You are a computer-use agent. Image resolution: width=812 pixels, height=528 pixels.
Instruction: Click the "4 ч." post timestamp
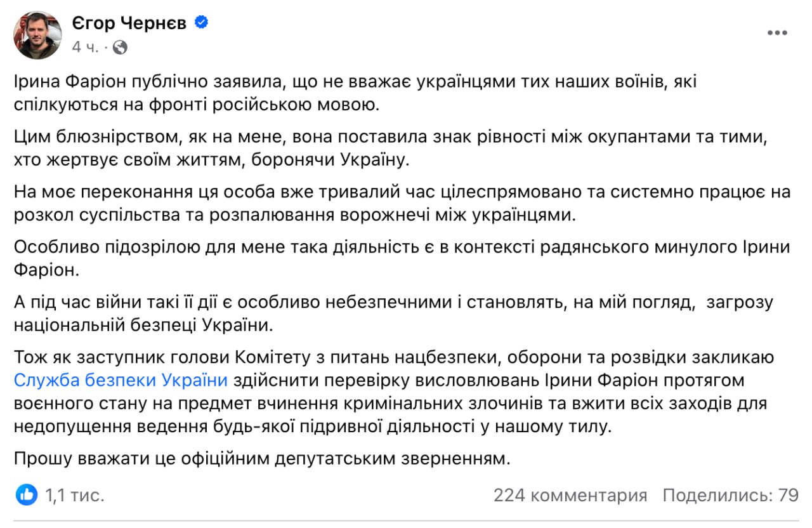(85, 47)
